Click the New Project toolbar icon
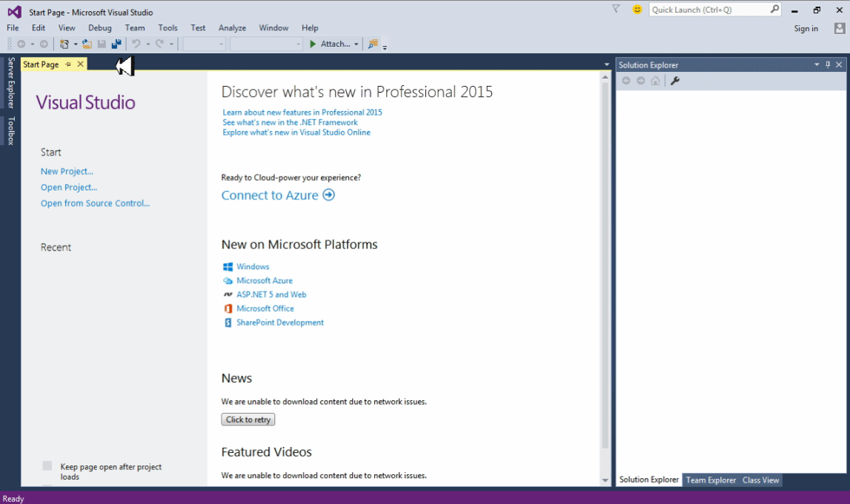This screenshot has height=504, width=850. [64, 44]
